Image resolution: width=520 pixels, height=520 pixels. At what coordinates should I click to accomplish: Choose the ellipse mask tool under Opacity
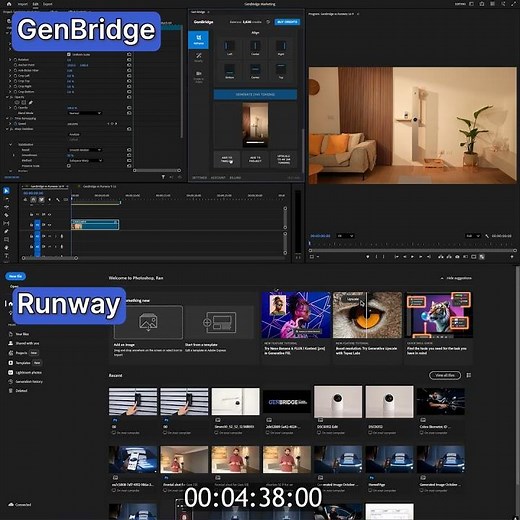coord(17,102)
